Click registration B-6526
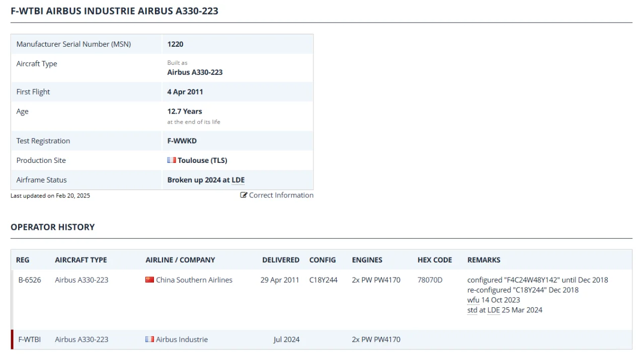The image size is (644, 360). 30,280
